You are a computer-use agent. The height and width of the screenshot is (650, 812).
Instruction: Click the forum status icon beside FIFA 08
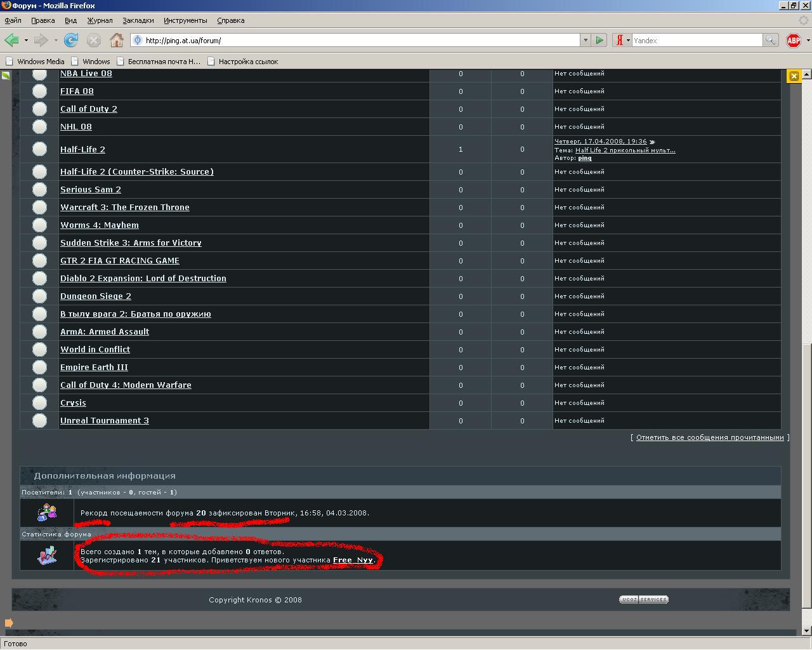pyautogui.click(x=39, y=91)
